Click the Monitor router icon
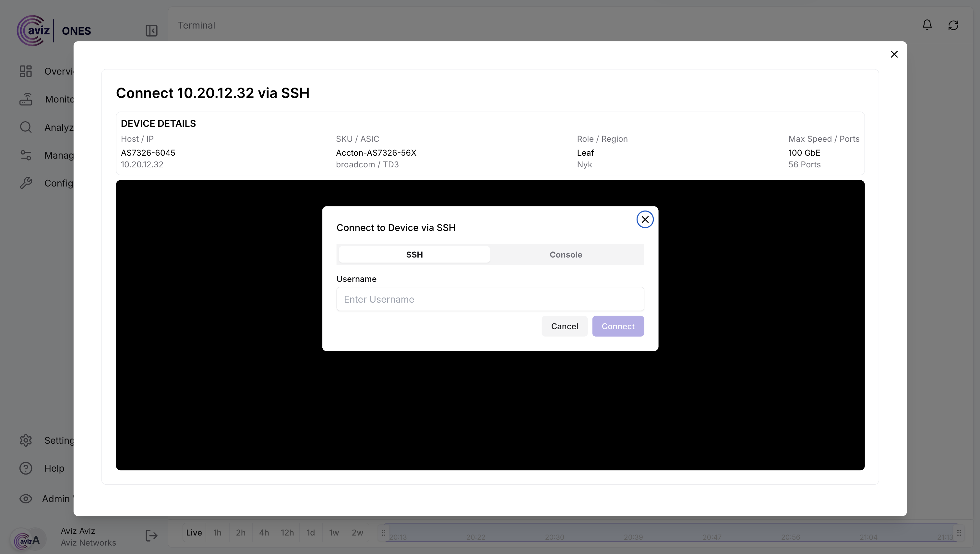The width and height of the screenshot is (980, 554). (x=26, y=99)
